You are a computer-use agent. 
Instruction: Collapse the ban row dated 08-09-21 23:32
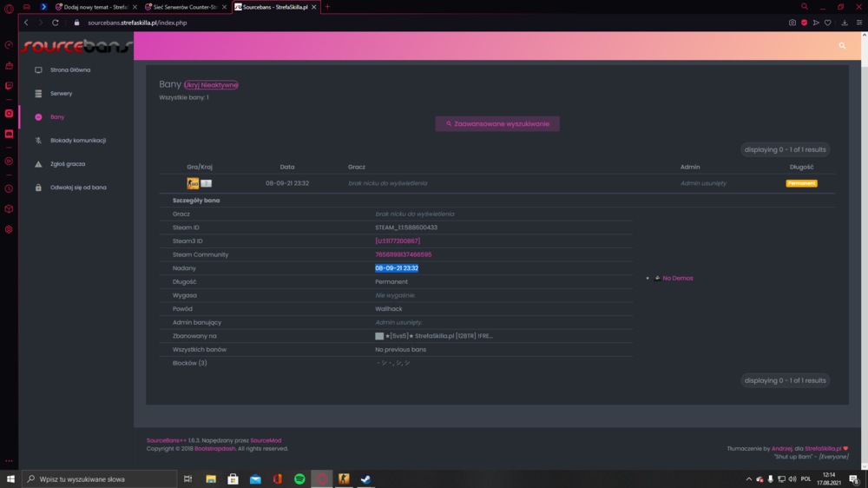pos(497,183)
